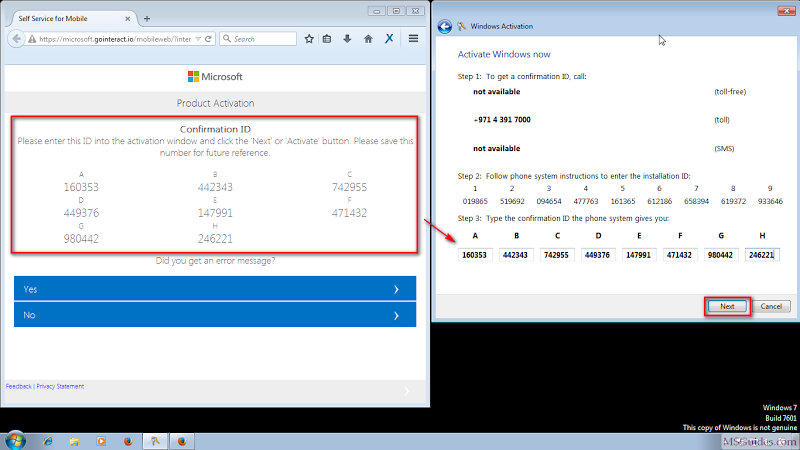
Task: Click installation ID group 019865
Action: point(475,202)
